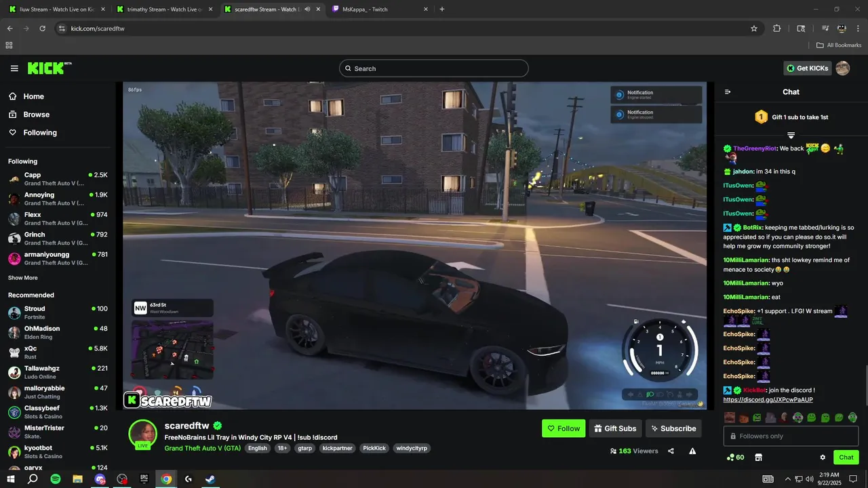This screenshot has width=868, height=488.
Task: Open Windows search from taskbar
Action: [33, 479]
